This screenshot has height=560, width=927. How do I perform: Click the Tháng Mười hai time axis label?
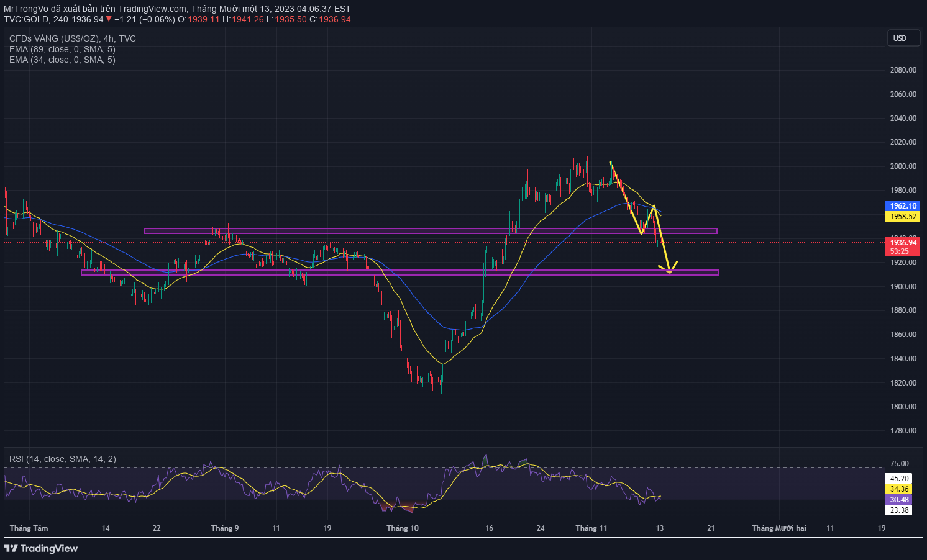[x=779, y=528]
